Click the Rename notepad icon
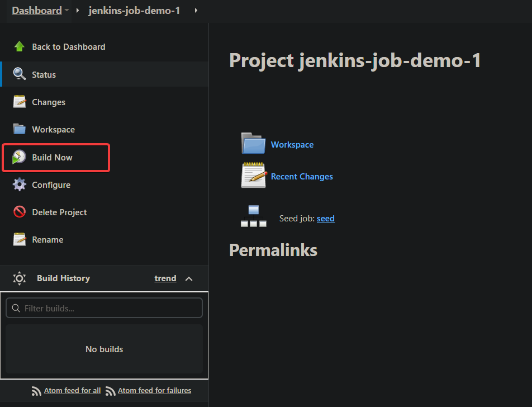 pyautogui.click(x=20, y=239)
